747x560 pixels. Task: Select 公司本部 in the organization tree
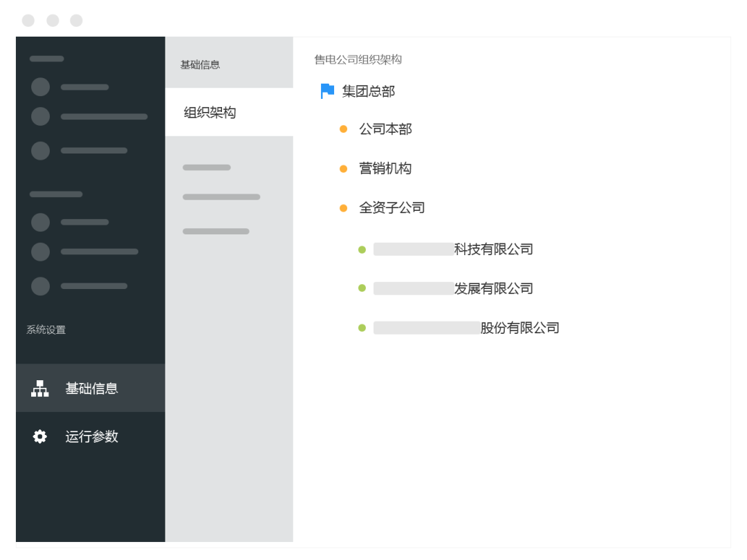[385, 129]
